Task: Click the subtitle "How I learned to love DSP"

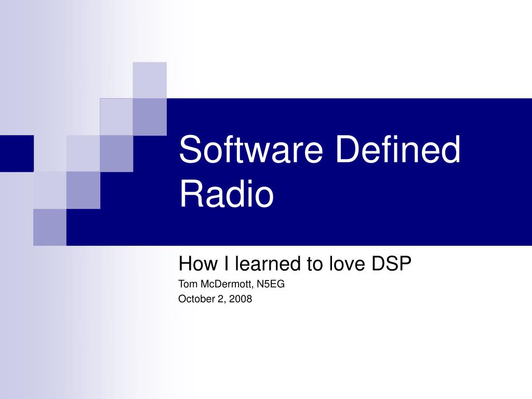Action: coord(295,263)
